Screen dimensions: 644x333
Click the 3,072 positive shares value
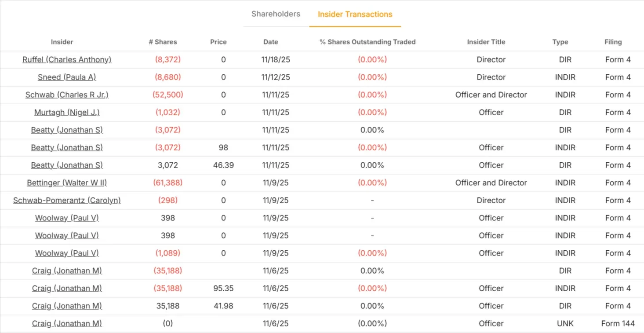168,165
